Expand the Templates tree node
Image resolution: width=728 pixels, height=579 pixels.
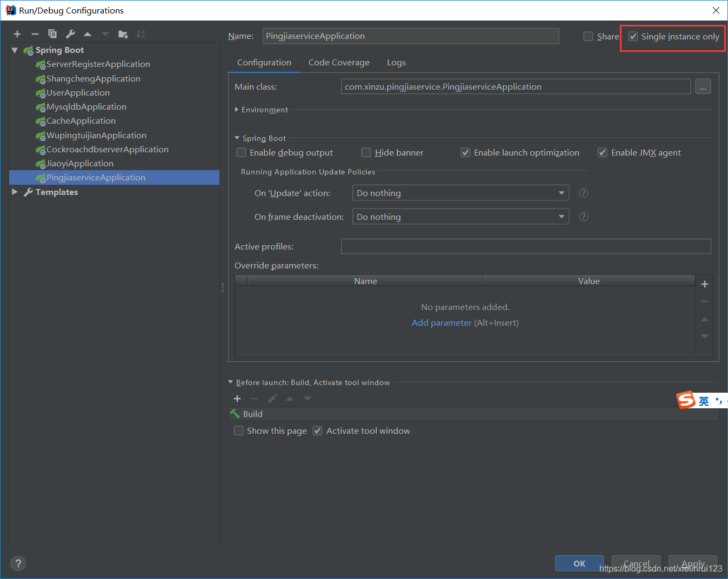[x=15, y=192]
